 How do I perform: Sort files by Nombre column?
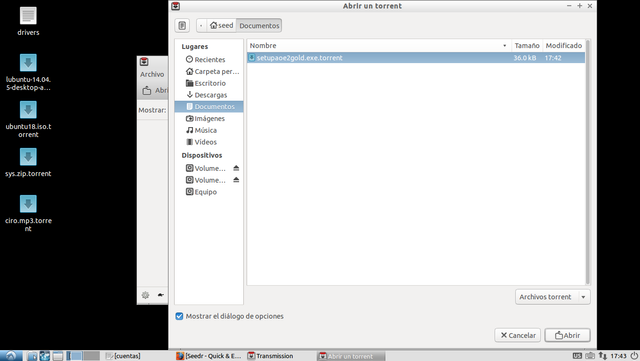(x=379, y=45)
